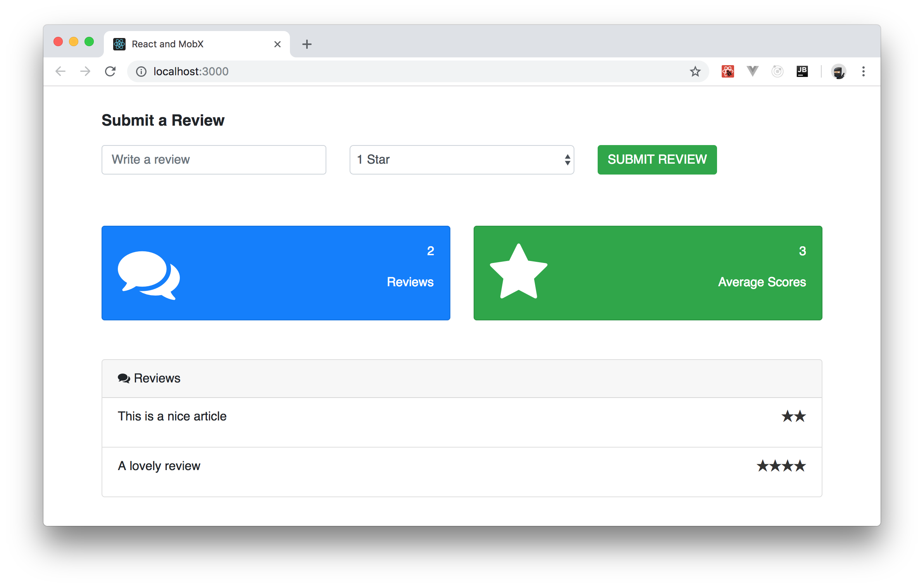Click the SUBMIT REVIEW button

(657, 160)
